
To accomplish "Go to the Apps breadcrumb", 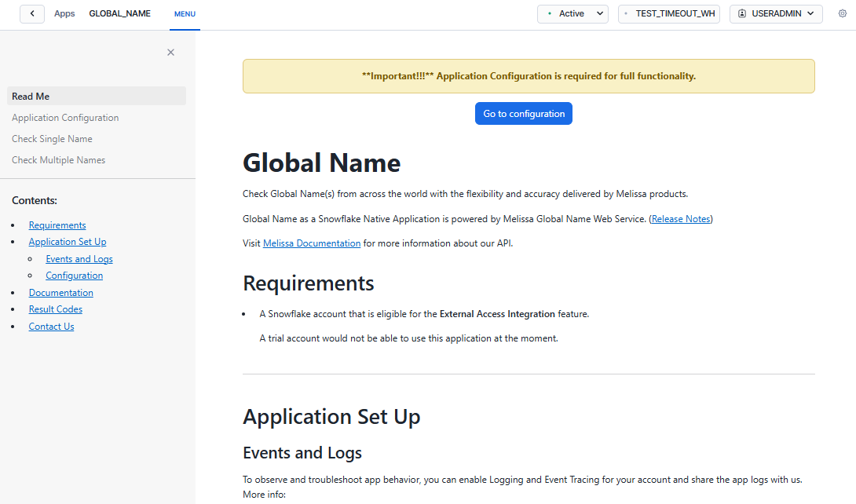I will (x=64, y=13).
